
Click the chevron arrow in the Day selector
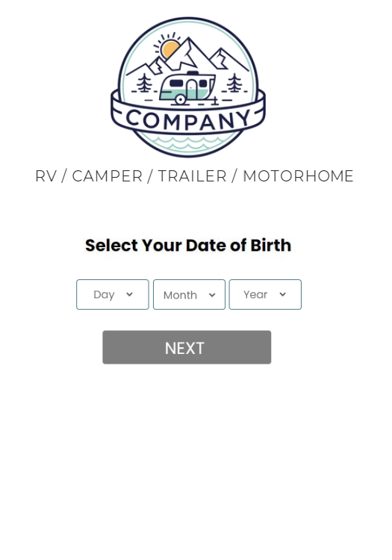point(130,294)
